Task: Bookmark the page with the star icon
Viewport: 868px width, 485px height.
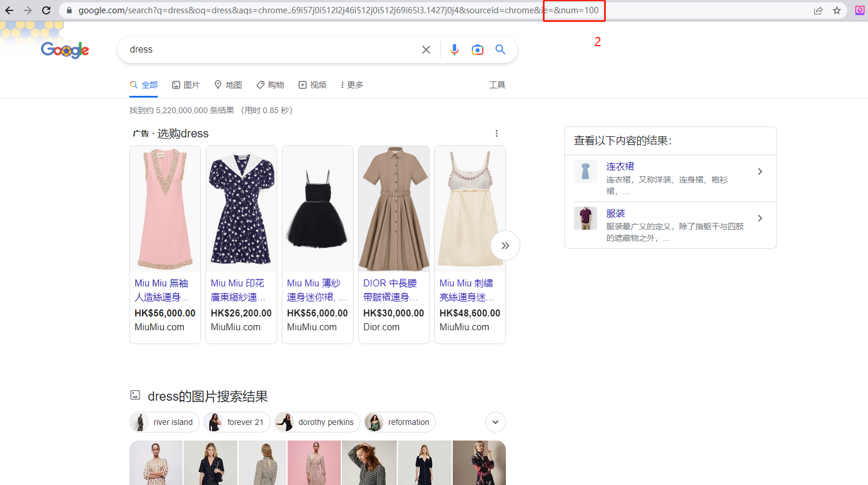Action: click(x=837, y=10)
